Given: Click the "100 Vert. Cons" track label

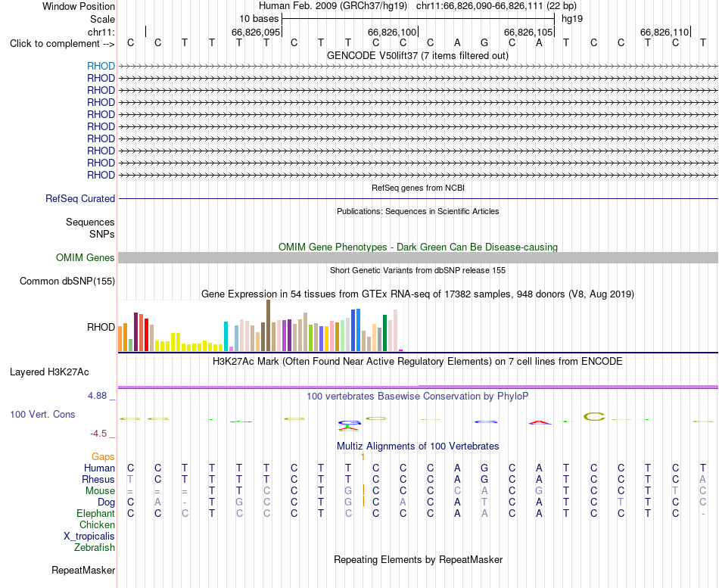Looking at the screenshot, I should click(x=42, y=415).
